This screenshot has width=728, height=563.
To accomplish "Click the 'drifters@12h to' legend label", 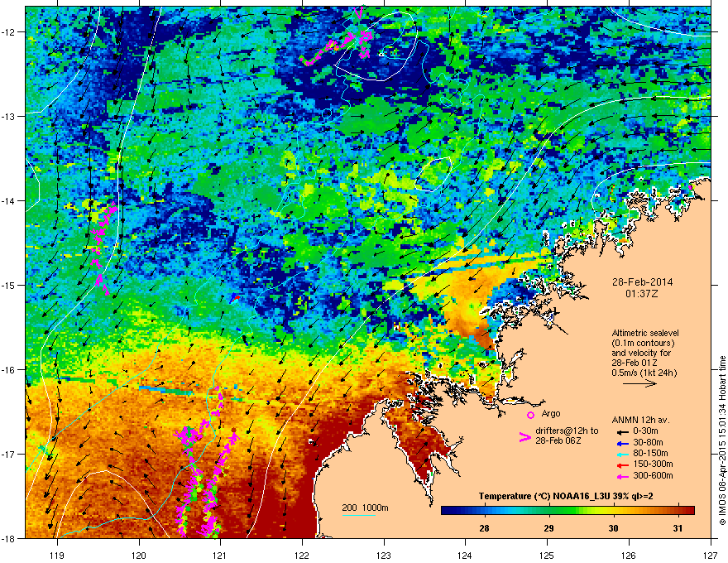I will pyautogui.click(x=567, y=431).
